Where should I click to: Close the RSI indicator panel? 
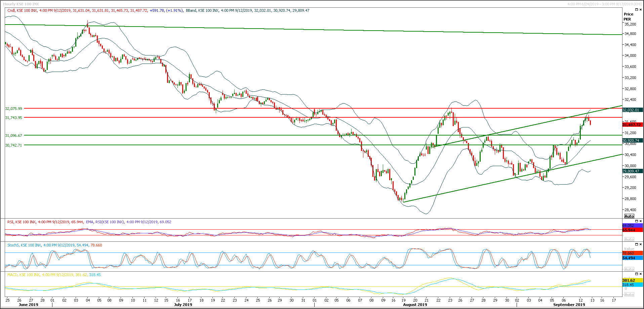click(x=641, y=221)
